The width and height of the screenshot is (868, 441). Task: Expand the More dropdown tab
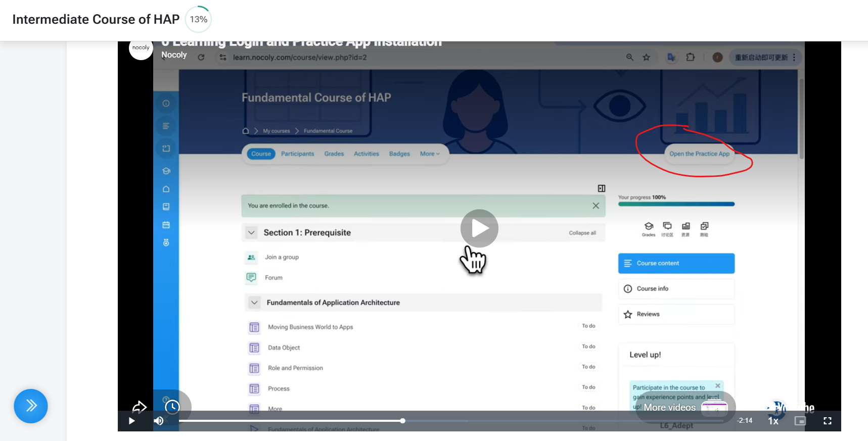430,154
